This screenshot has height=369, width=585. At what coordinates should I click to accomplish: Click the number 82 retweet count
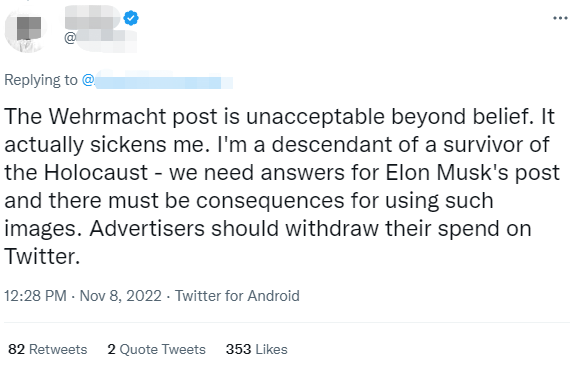point(16,349)
